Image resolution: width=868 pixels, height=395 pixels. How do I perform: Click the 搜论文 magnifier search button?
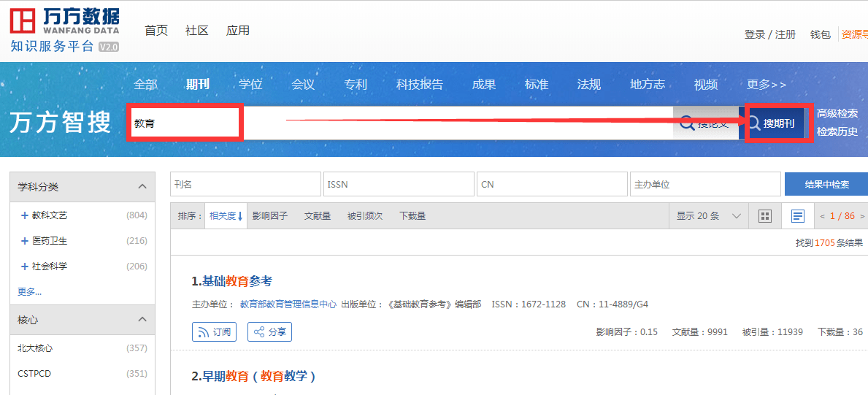(x=705, y=123)
